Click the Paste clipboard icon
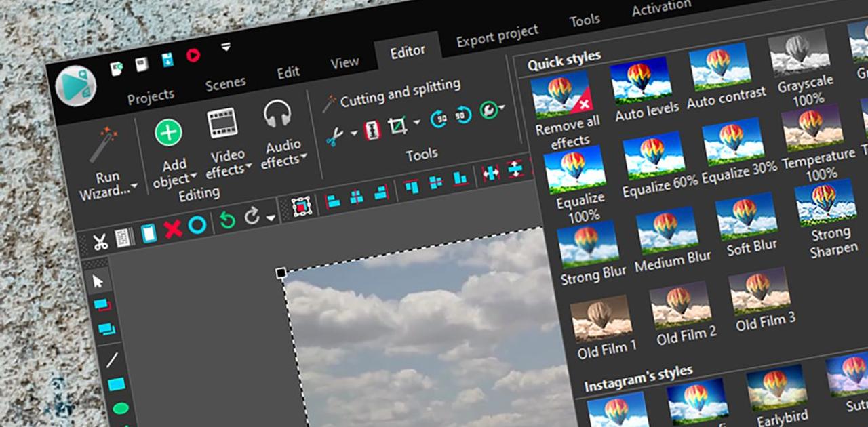868x427 pixels. pyautogui.click(x=149, y=233)
